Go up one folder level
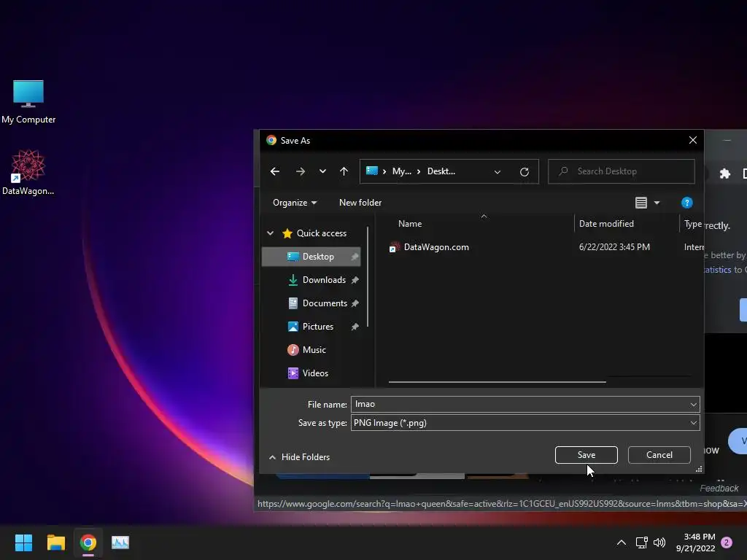 click(344, 171)
